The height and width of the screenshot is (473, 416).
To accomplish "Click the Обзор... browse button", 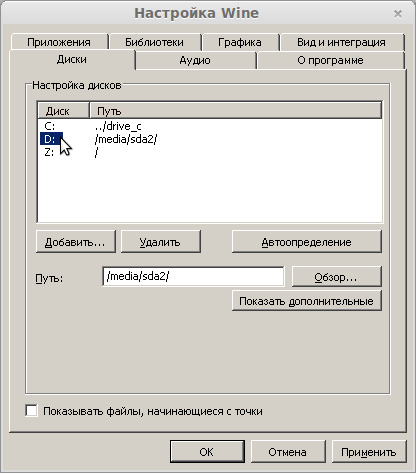I will [337, 276].
